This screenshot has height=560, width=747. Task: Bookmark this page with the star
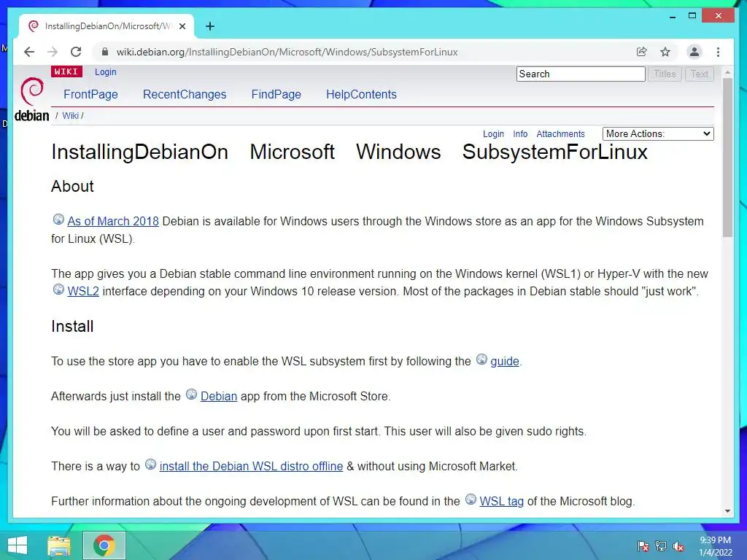(x=665, y=52)
